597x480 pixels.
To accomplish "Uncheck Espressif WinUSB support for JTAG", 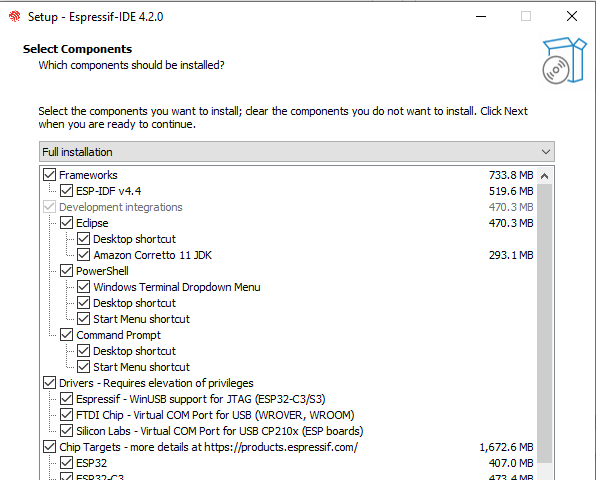I will (67, 399).
